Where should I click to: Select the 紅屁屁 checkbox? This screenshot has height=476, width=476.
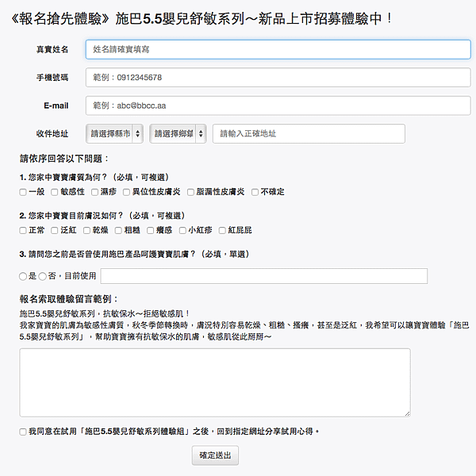(222, 230)
